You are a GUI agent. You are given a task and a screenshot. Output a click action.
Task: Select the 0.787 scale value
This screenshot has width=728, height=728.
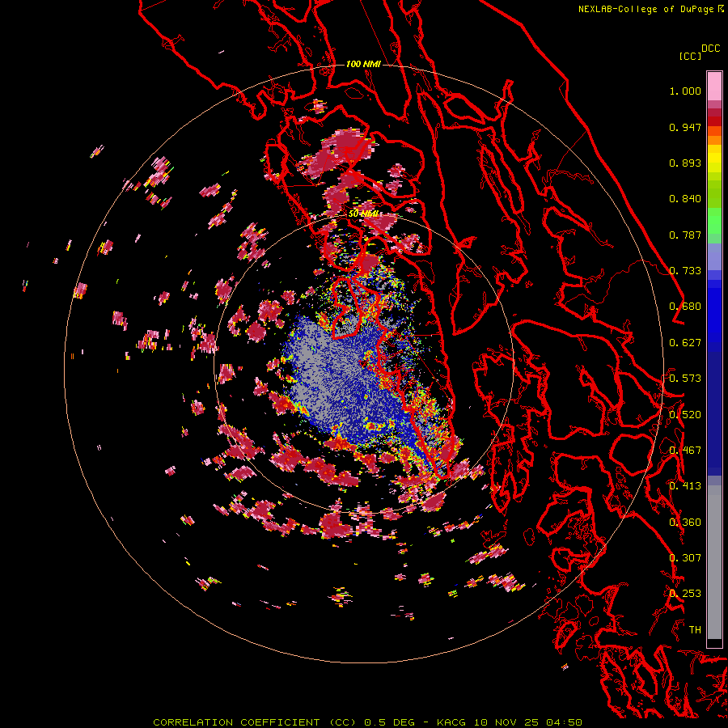(685, 235)
